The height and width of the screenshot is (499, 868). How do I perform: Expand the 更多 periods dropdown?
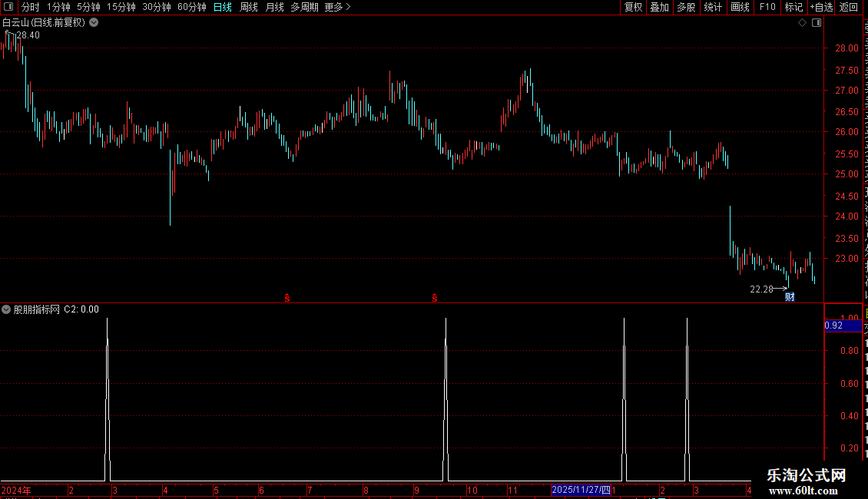click(x=338, y=7)
